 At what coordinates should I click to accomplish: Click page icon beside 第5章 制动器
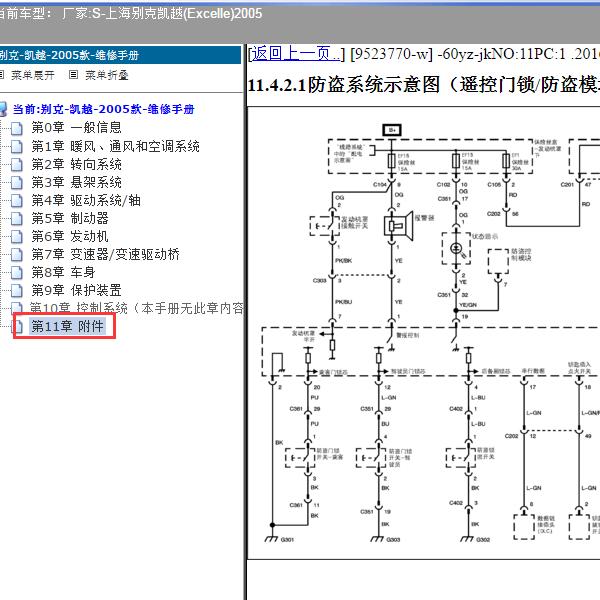point(16,218)
